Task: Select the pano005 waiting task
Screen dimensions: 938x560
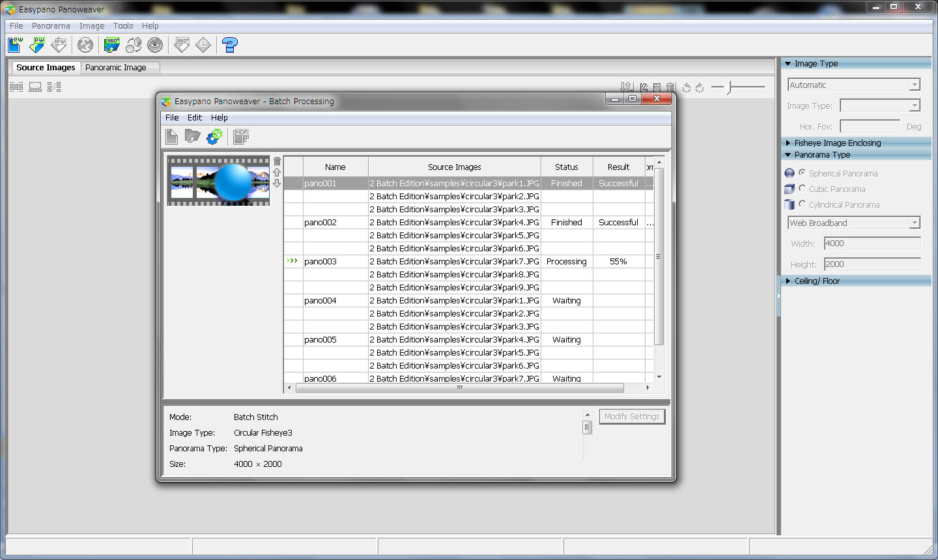Action: (468, 339)
